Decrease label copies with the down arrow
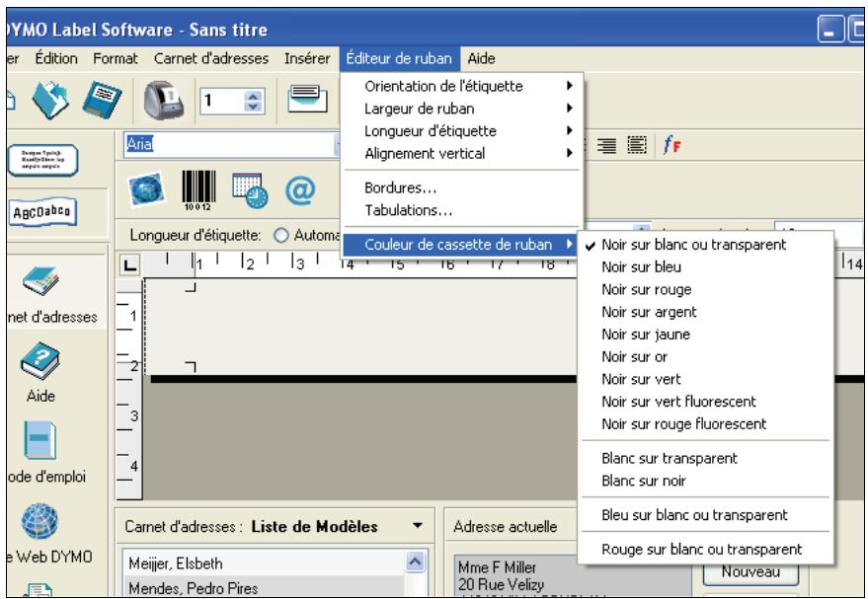This screenshot has width=868, height=599. pyautogui.click(x=253, y=107)
